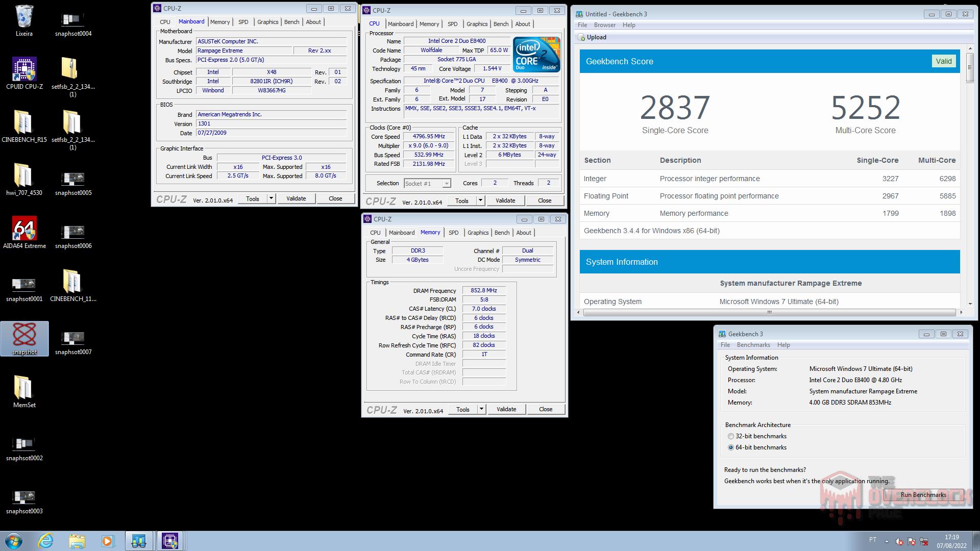Image resolution: width=980 pixels, height=551 pixels.
Task: Select 32-bit benchmarks radio button
Action: click(731, 436)
